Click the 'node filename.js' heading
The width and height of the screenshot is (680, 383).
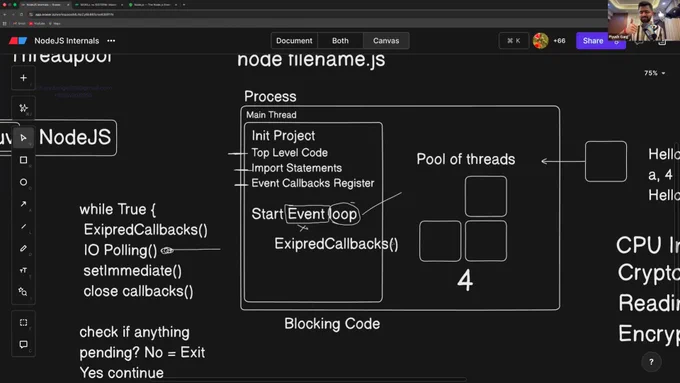tap(311, 59)
